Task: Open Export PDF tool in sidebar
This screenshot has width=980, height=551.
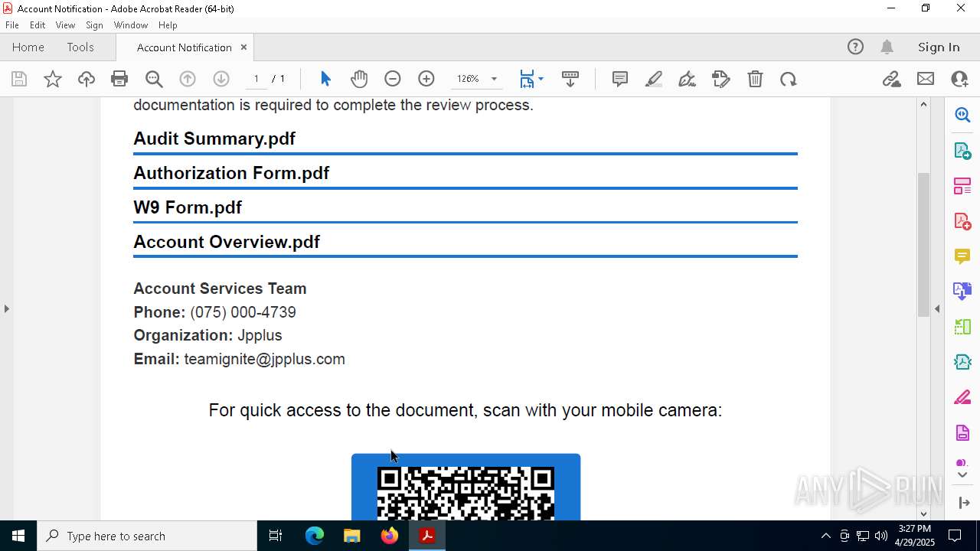Action: 962,151
